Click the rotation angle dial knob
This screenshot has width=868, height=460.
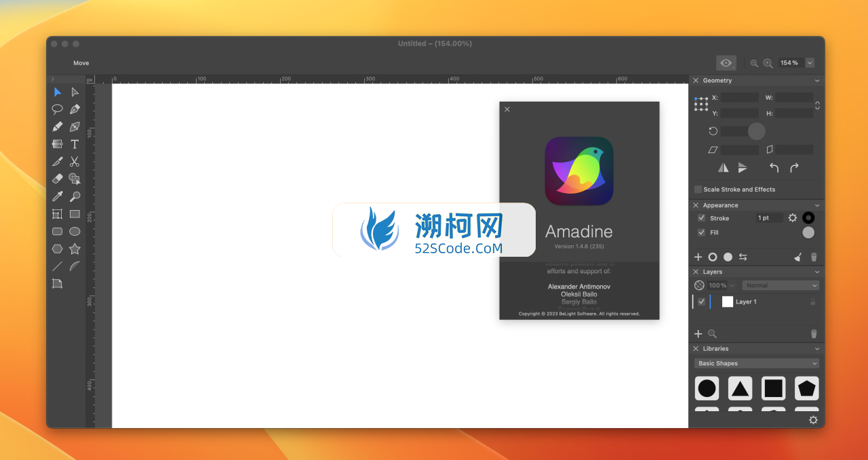point(756,131)
